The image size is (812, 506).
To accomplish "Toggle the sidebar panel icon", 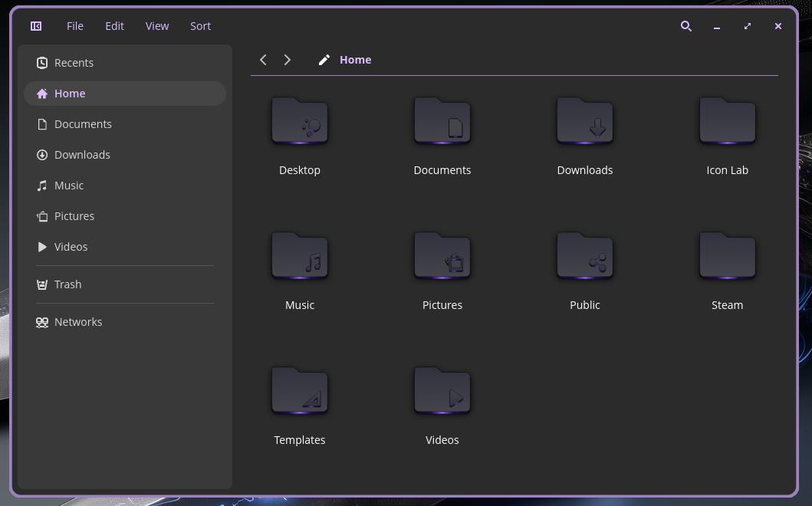I will pyautogui.click(x=36, y=26).
